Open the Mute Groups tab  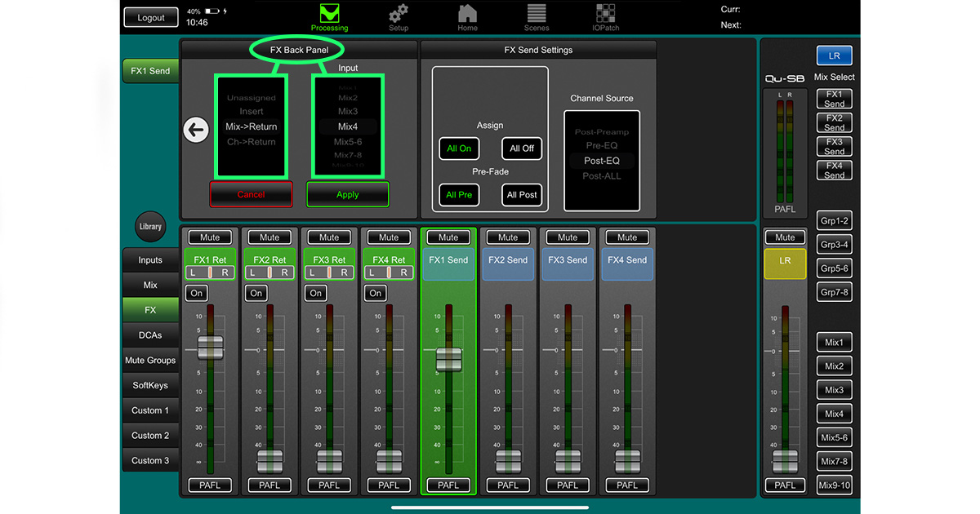click(150, 361)
